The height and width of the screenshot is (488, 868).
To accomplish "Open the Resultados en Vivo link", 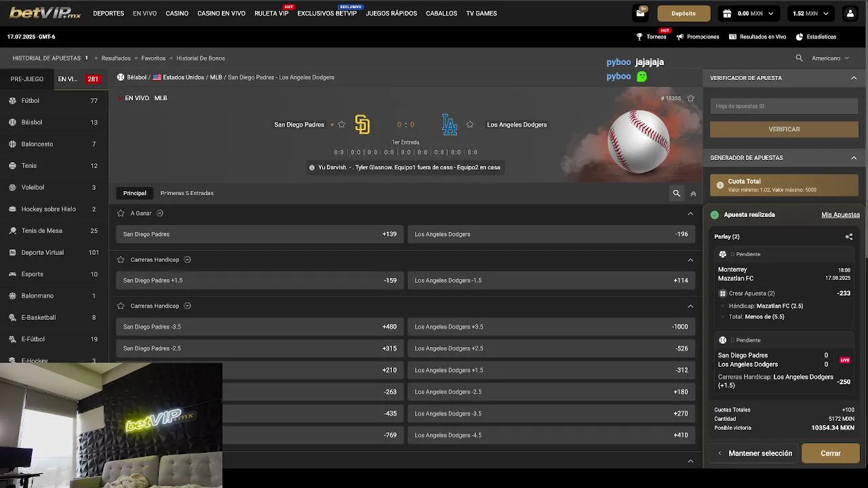I will 757,37.
